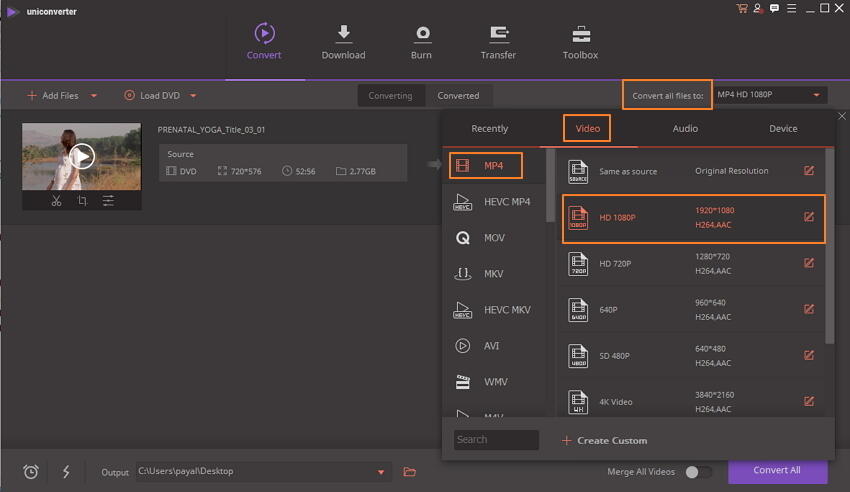Screen dimensions: 850x492
Task: Open the Convert section
Action: 264,41
